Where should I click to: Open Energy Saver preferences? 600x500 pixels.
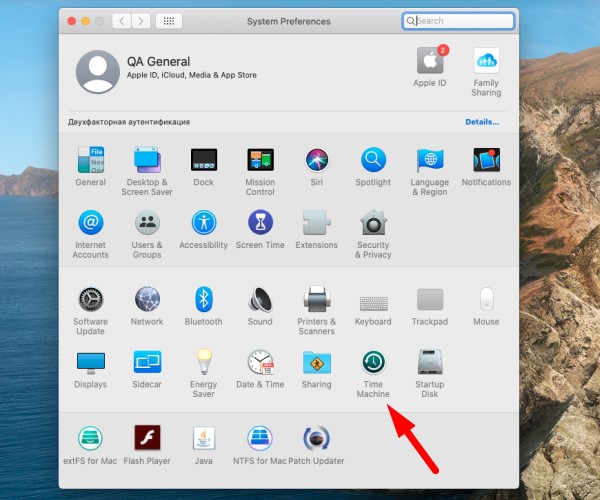203,362
